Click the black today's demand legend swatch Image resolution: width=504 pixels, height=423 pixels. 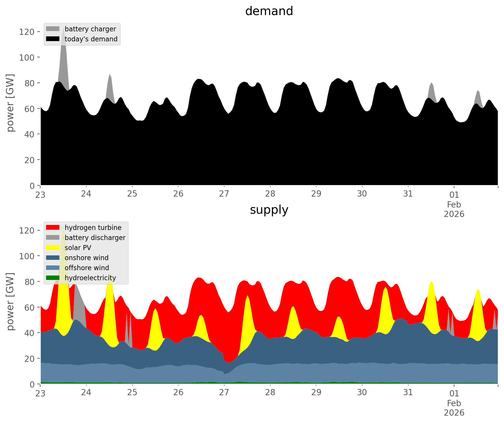click(53, 39)
